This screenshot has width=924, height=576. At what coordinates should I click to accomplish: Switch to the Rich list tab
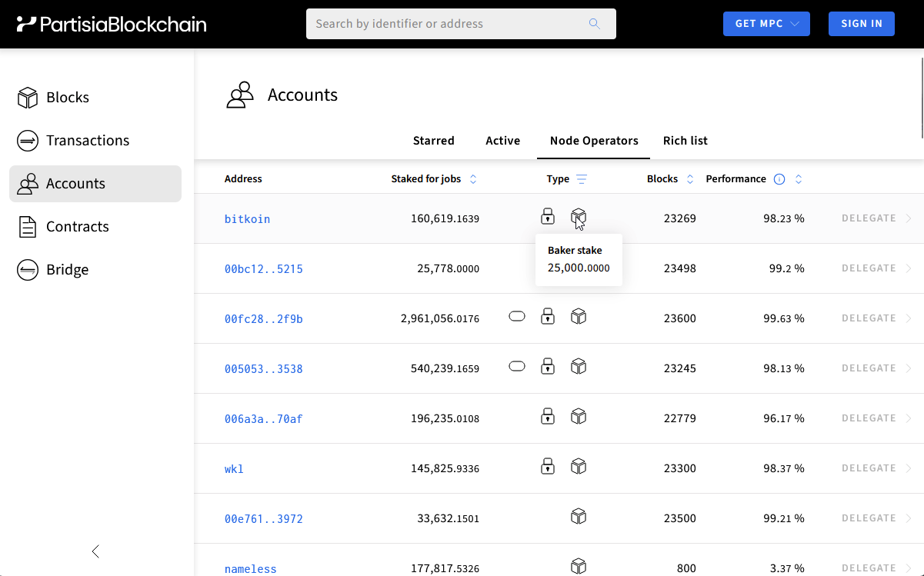[685, 141]
